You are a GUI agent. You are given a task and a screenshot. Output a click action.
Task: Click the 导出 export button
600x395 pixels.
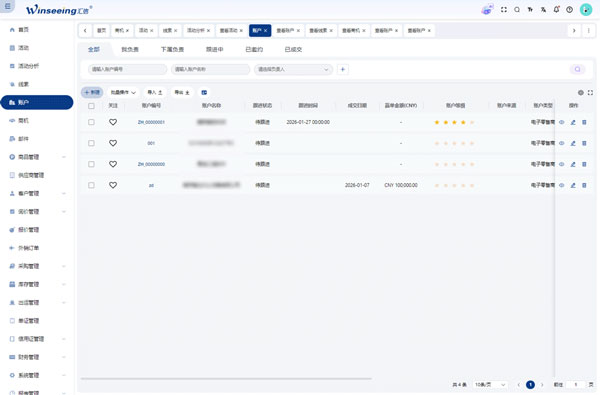click(182, 92)
